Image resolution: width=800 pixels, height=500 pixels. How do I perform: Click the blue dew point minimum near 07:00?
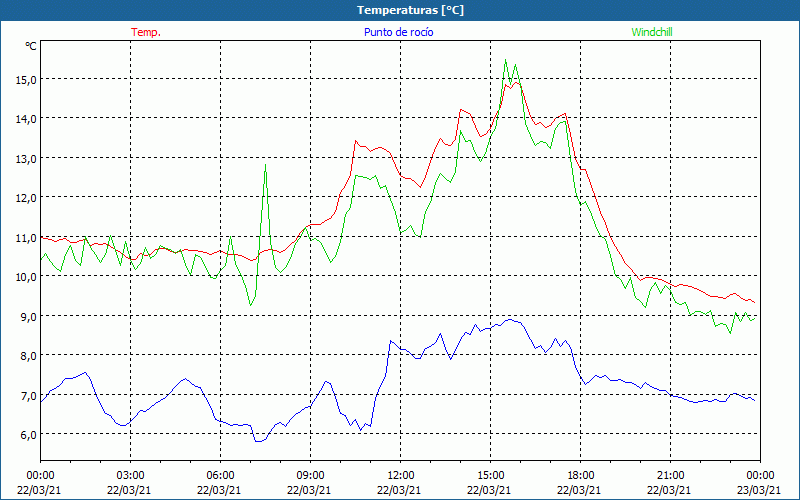pos(258,441)
